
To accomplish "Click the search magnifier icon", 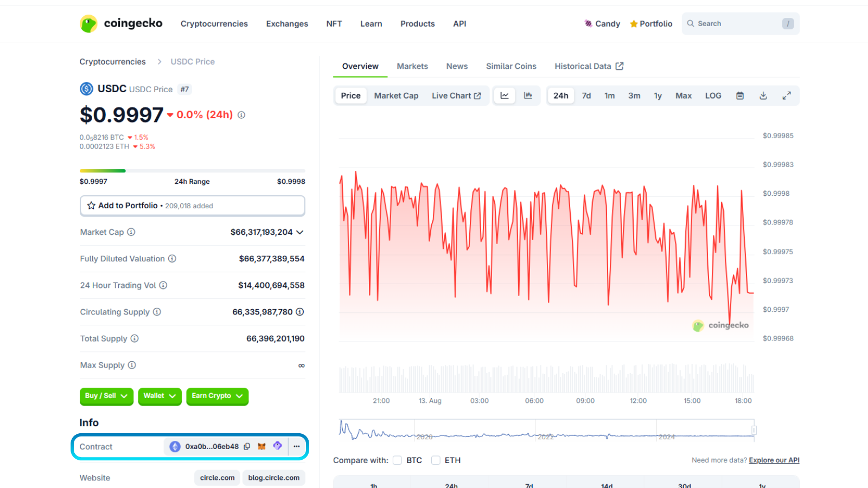I will click(x=691, y=23).
